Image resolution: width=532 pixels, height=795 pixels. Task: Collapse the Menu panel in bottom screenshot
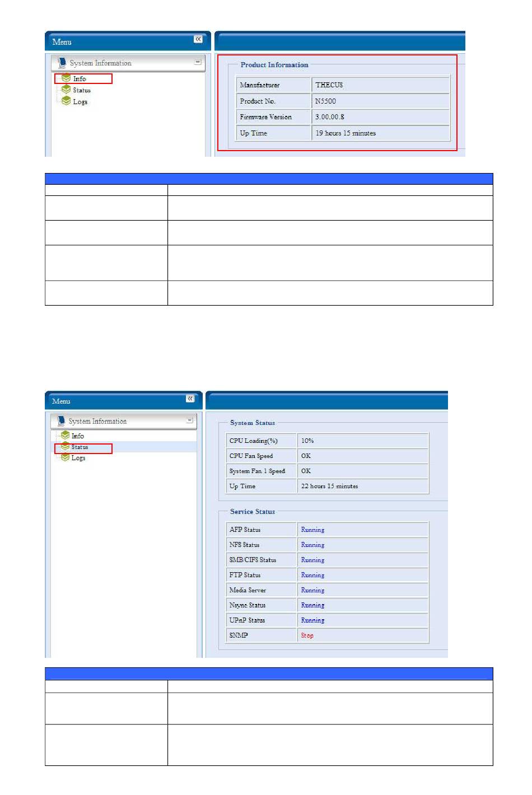pos(190,399)
